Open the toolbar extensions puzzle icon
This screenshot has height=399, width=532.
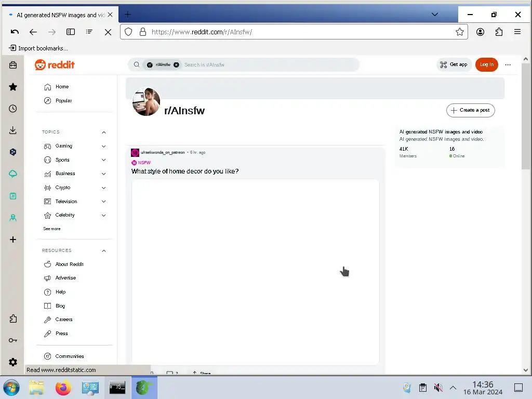(499, 32)
